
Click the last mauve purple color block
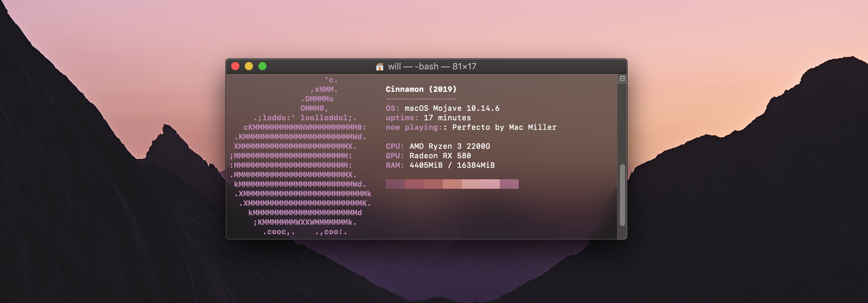pyautogui.click(x=509, y=184)
